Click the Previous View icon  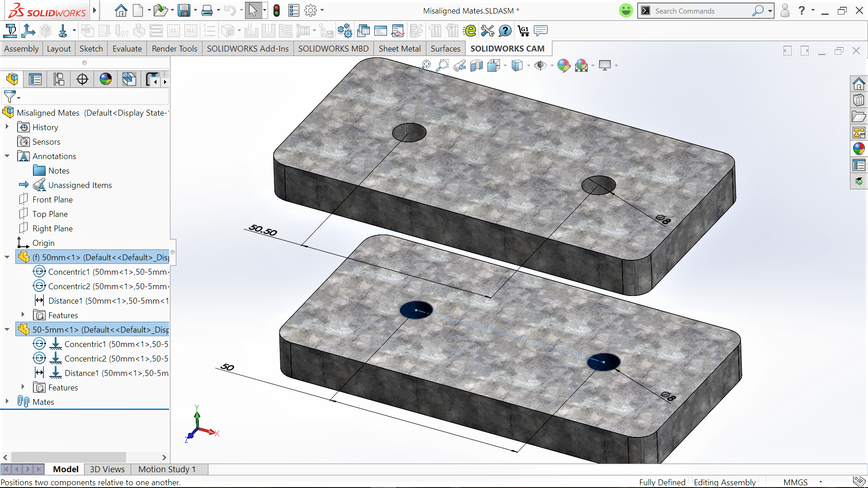click(459, 66)
